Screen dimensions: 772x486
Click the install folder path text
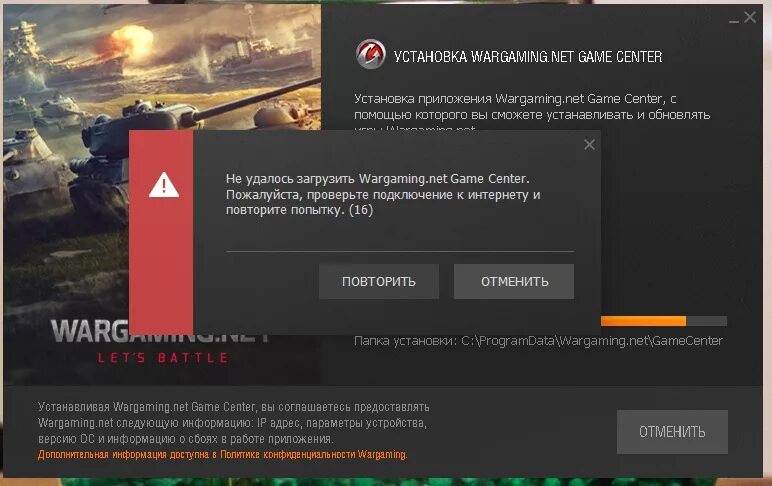[x=539, y=341]
